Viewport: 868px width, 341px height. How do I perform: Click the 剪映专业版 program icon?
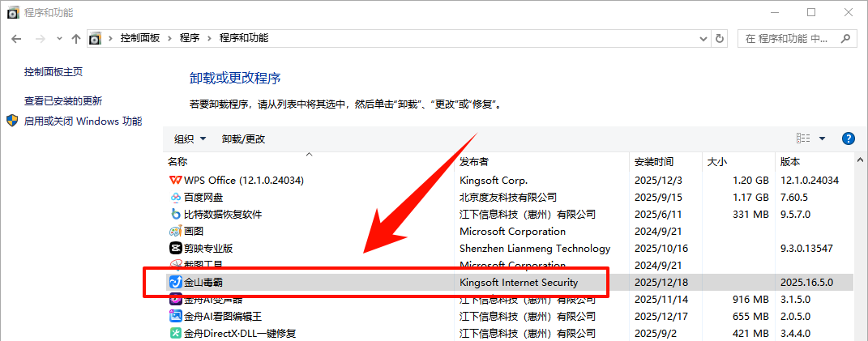tap(175, 248)
